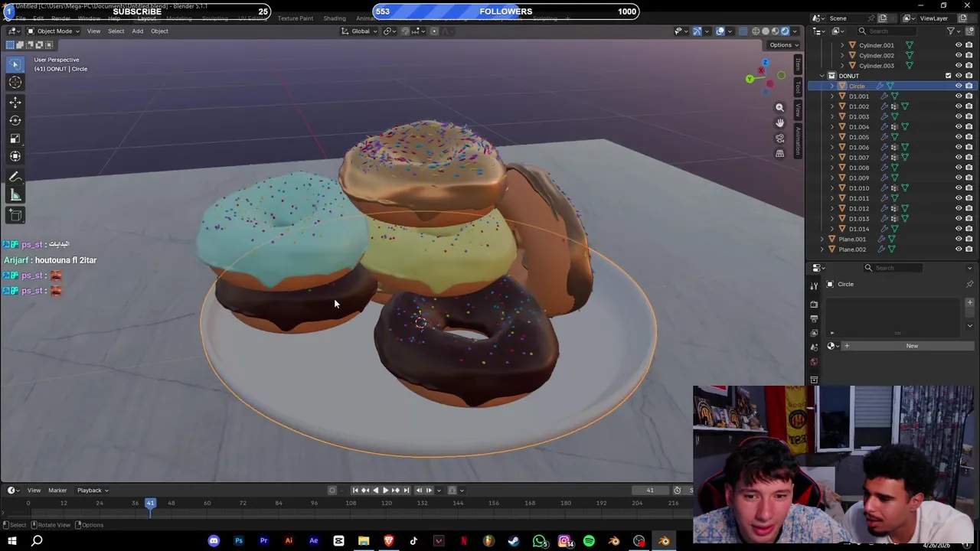
Task: Select D1.014 in the outliner
Action: (x=859, y=229)
